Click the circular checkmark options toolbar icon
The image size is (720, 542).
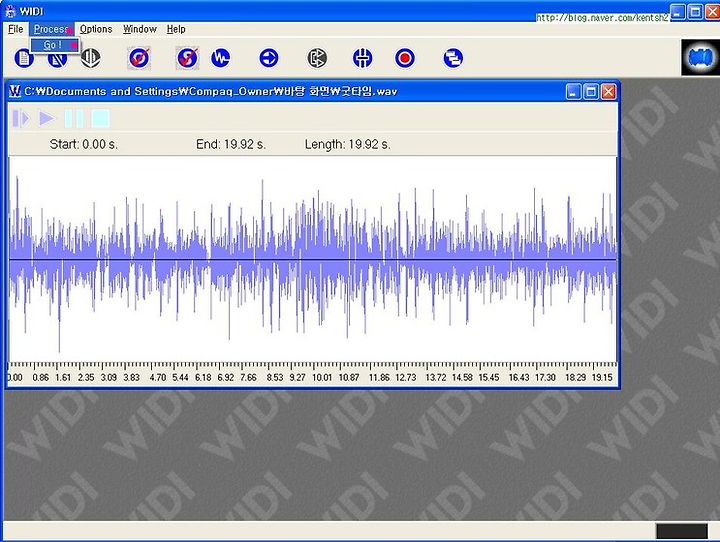click(x=139, y=58)
